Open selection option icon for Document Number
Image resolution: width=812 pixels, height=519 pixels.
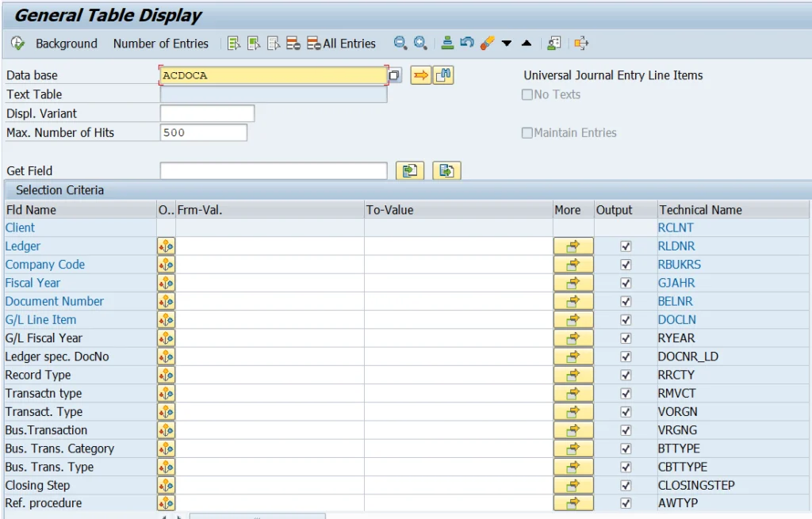tap(167, 302)
